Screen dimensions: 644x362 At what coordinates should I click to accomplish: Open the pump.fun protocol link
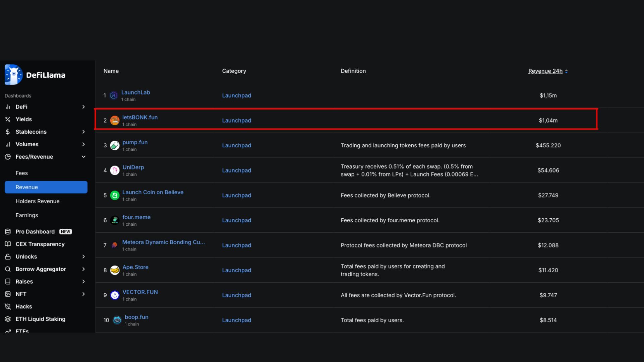(x=135, y=142)
